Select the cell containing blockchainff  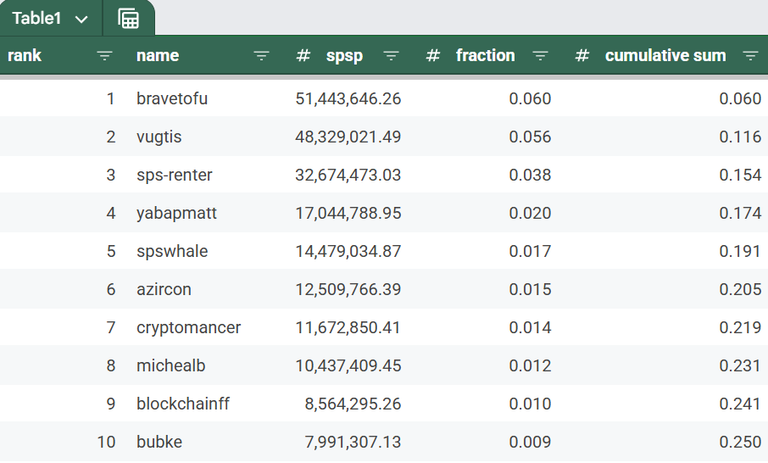point(183,404)
